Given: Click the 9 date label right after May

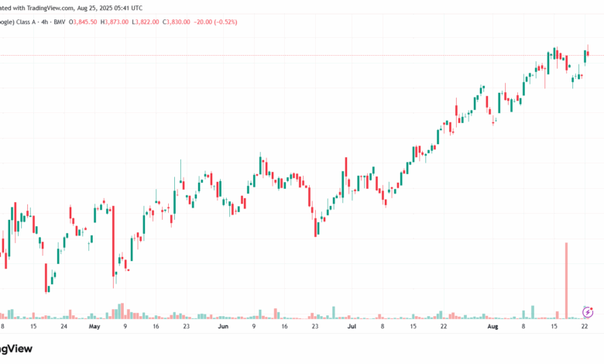Looking at the screenshot, I should click(x=125, y=326).
